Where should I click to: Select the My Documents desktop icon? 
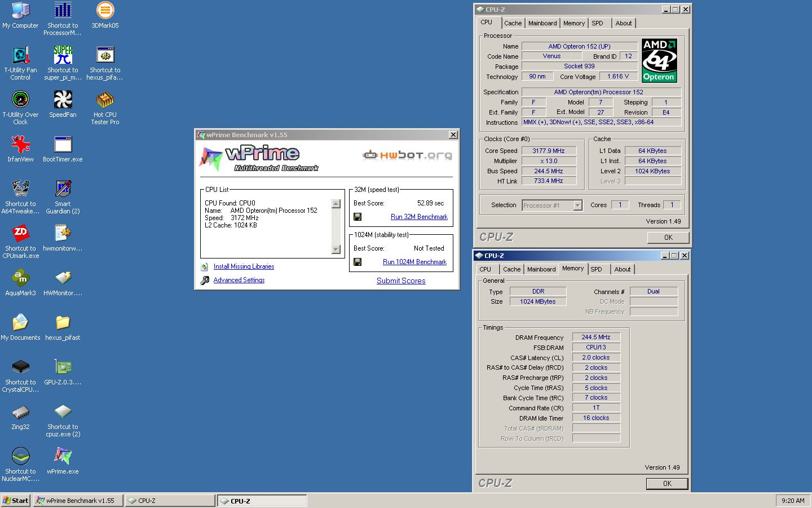pos(20,322)
